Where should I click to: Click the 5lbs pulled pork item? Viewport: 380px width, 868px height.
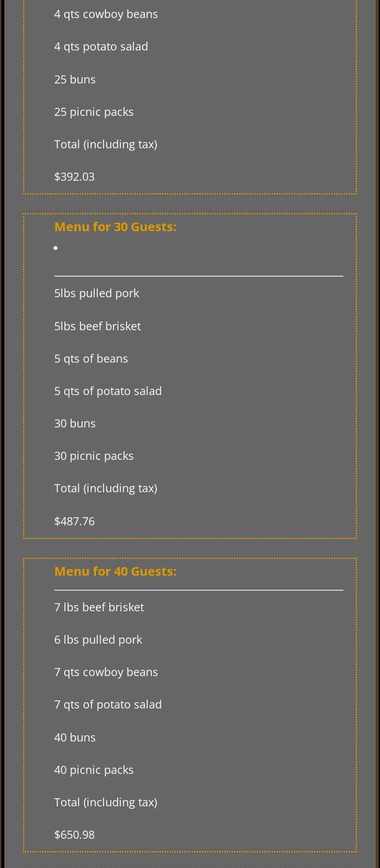click(x=97, y=293)
